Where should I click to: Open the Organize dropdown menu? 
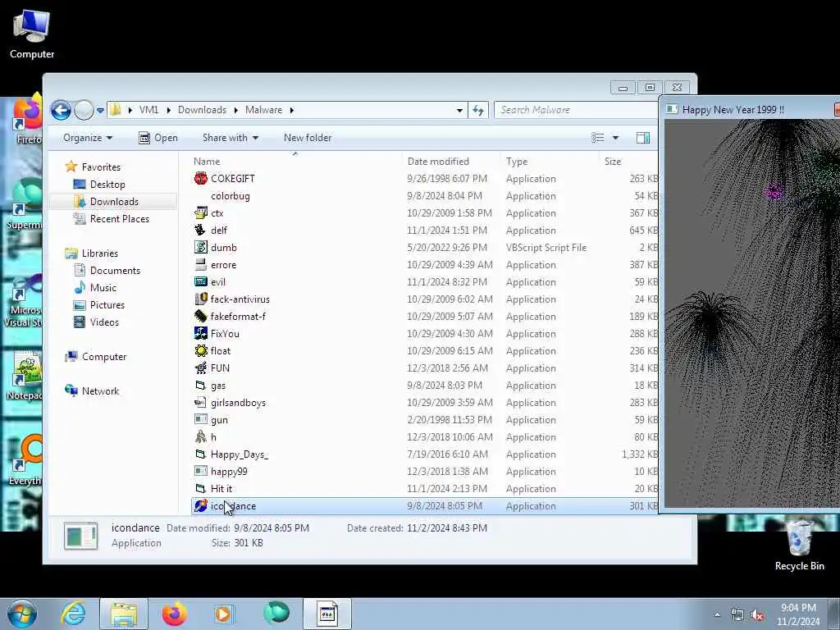pyautogui.click(x=87, y=138)
